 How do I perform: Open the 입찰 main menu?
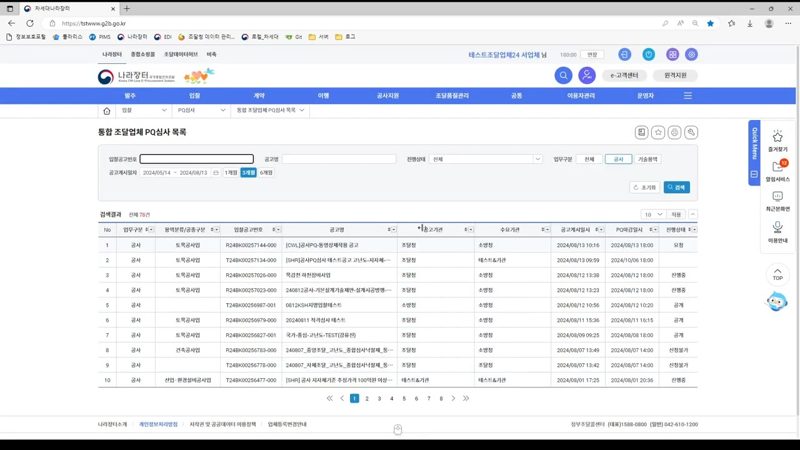[194, 96]
